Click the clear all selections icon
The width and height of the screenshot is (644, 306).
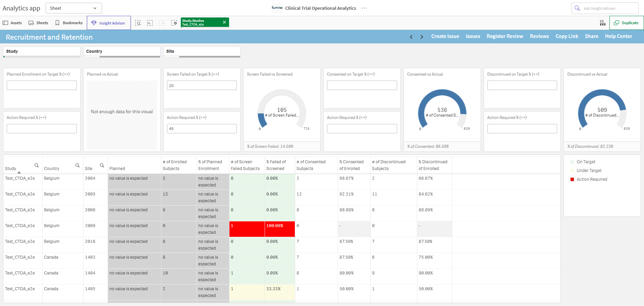click(174, 23)
